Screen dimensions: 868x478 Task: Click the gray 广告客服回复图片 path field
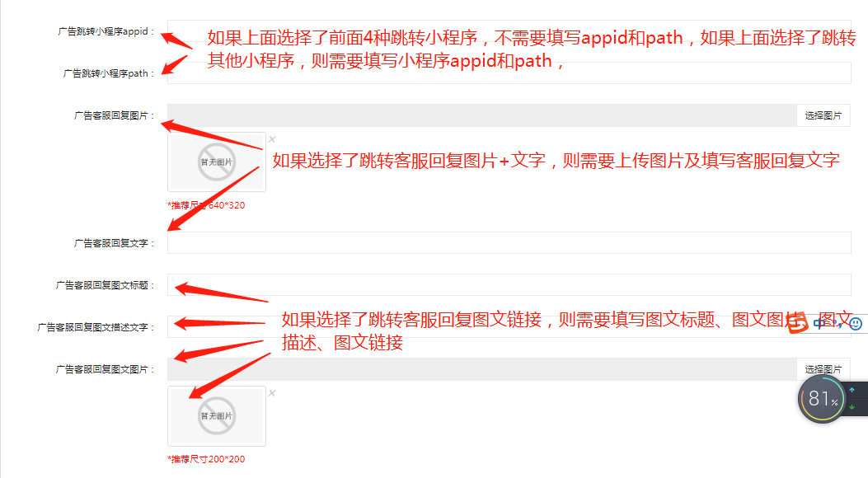[x=482, y=115]
